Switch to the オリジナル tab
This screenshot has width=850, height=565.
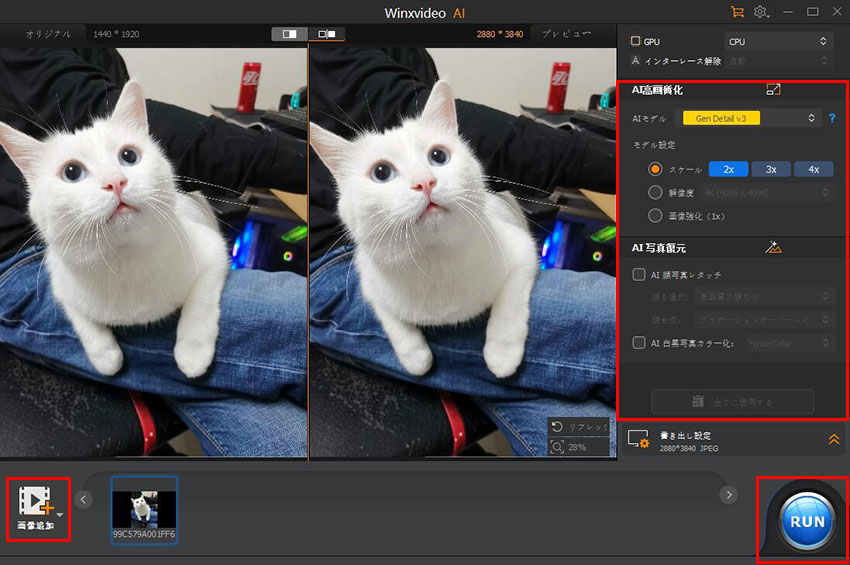pyautogui.click(x=48, y=34)
